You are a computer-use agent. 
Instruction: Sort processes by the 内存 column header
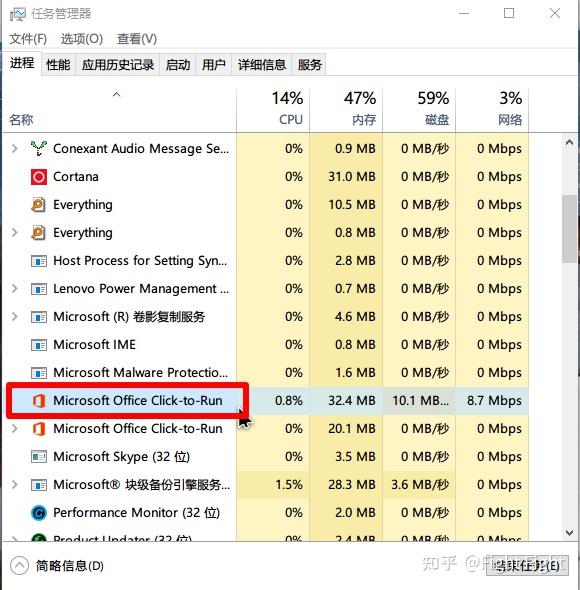[346, 110]
